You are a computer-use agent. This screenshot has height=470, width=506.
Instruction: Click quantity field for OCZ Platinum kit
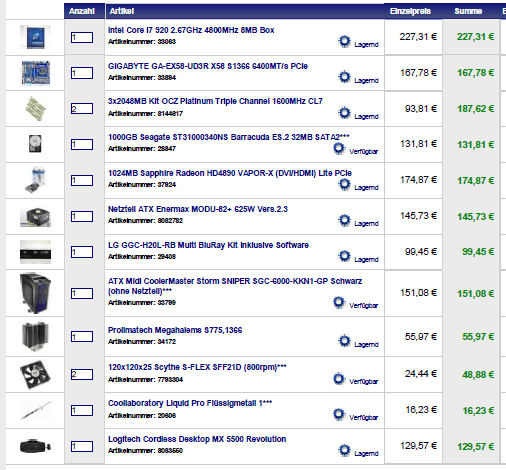82,109
